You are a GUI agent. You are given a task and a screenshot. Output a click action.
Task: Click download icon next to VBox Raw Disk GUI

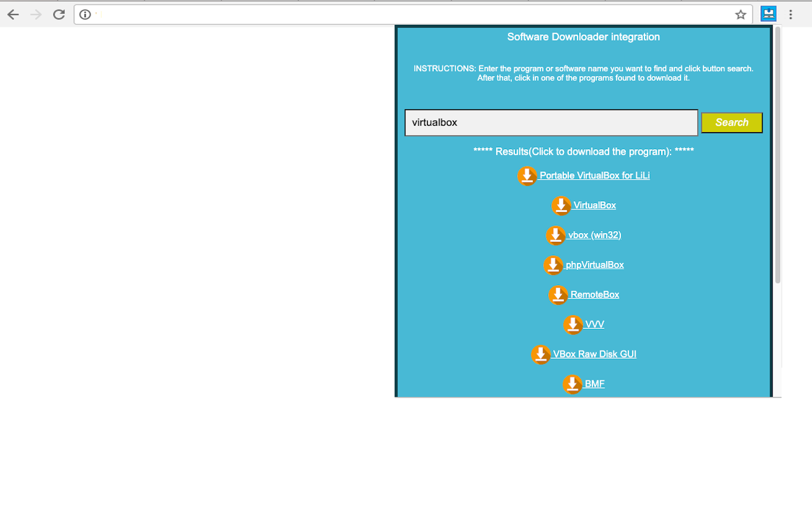point(540,354)
